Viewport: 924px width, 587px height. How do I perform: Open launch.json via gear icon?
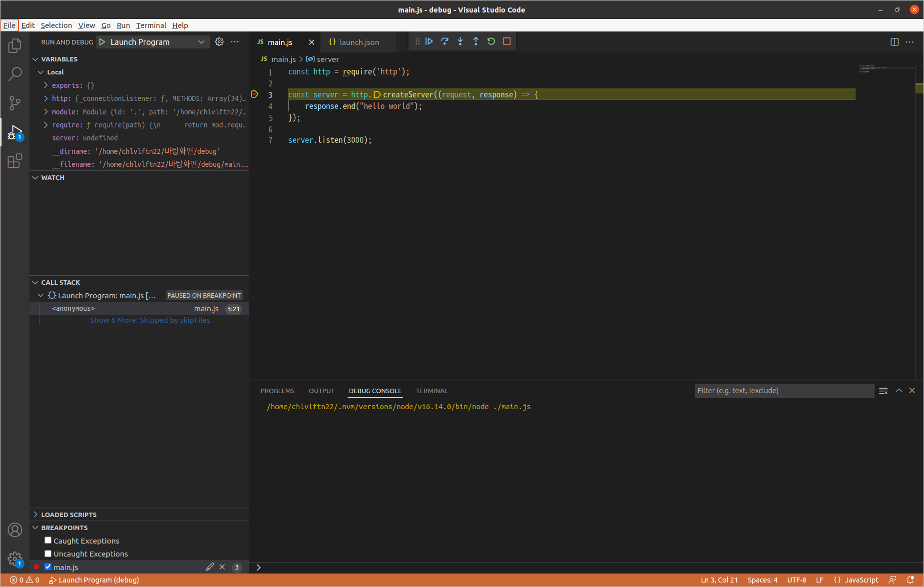tap(219, 42)
